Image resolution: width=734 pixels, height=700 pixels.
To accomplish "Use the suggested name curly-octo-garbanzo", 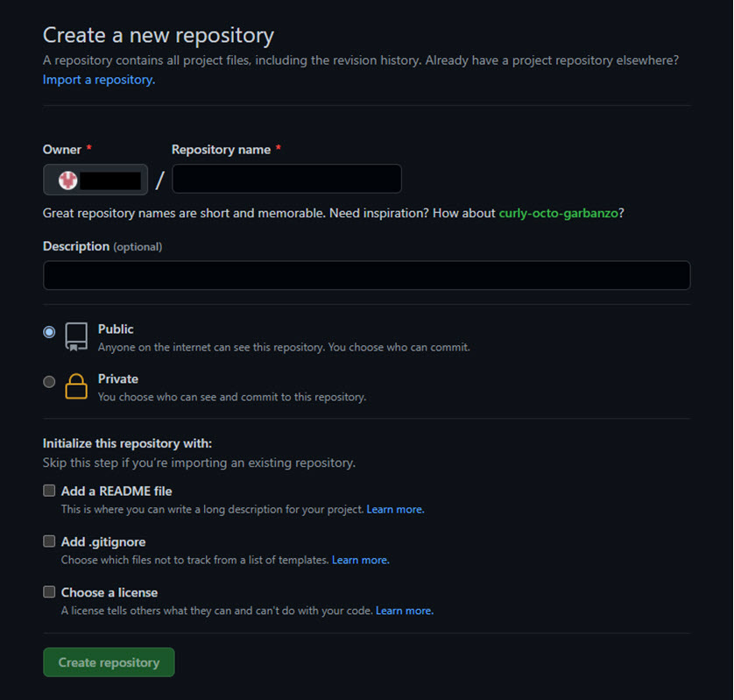I will [x=559, y=212].
